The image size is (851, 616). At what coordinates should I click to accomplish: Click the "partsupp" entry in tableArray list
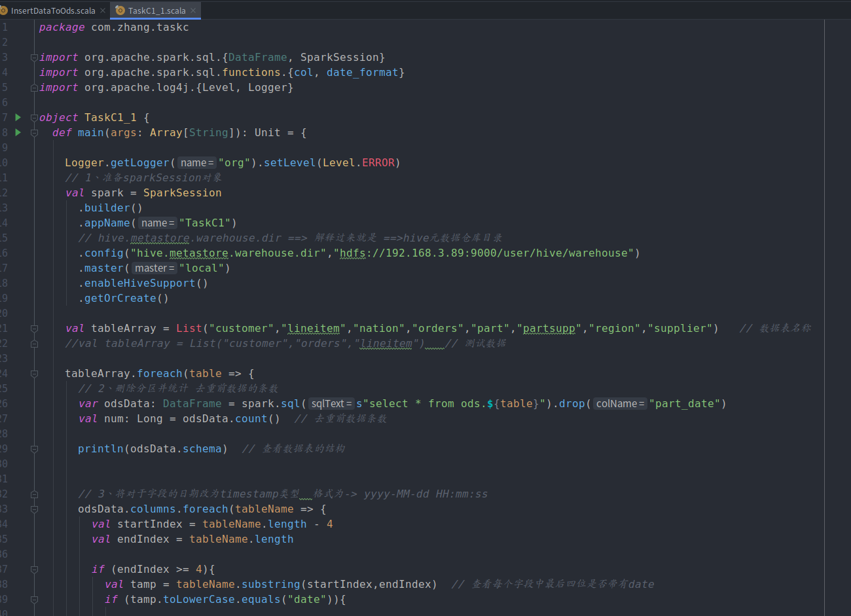[549, 329]
